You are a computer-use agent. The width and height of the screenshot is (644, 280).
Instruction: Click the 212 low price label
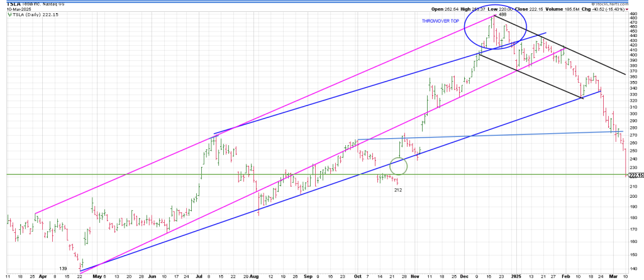398,189
